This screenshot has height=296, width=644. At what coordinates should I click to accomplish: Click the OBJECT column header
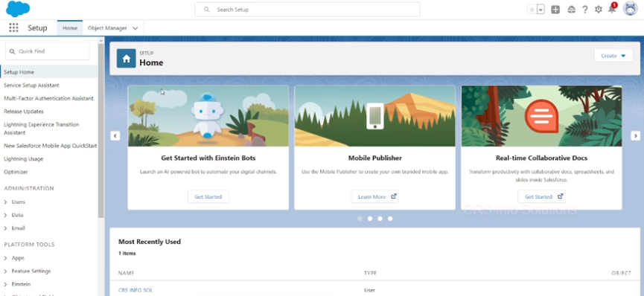point(621,273)
